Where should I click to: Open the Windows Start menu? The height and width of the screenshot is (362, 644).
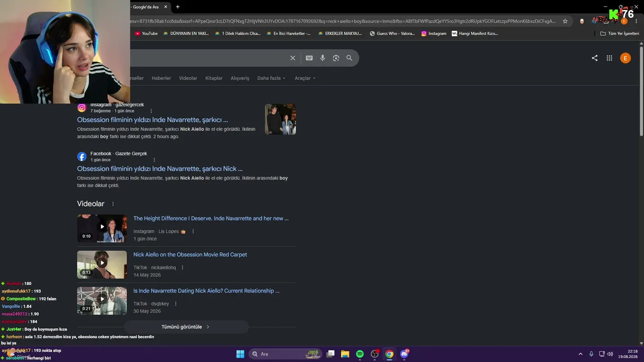point(240,354)
